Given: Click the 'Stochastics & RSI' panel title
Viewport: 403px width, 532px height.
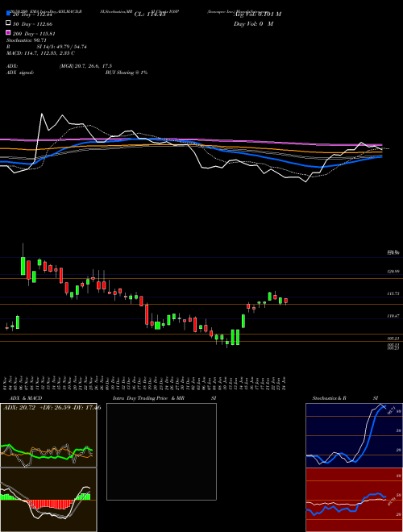Looking at the screenshot, I should pyautogui.click(x=345, y=398).
